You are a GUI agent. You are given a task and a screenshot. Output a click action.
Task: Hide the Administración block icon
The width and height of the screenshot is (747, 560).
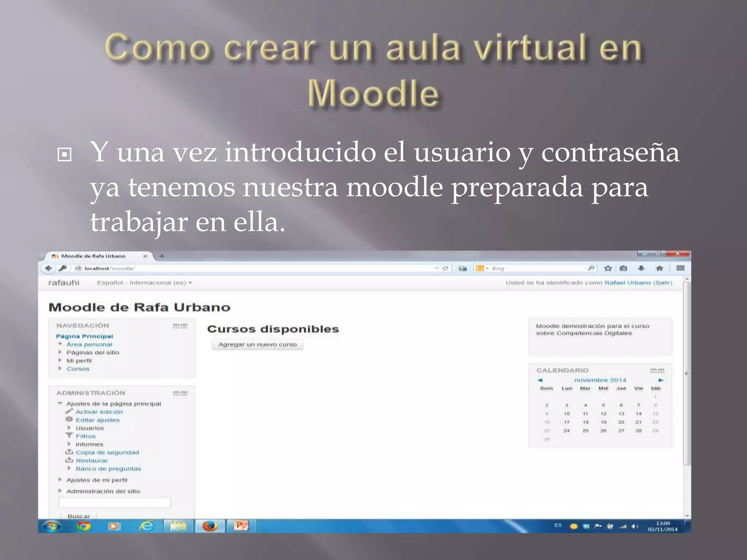tap(176, 394)
